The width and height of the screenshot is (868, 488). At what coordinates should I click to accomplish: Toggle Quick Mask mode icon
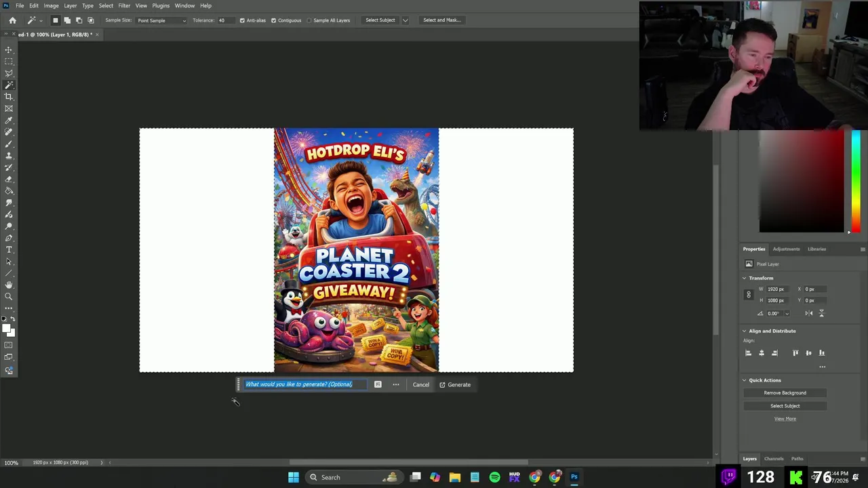[x=9, y=345]
